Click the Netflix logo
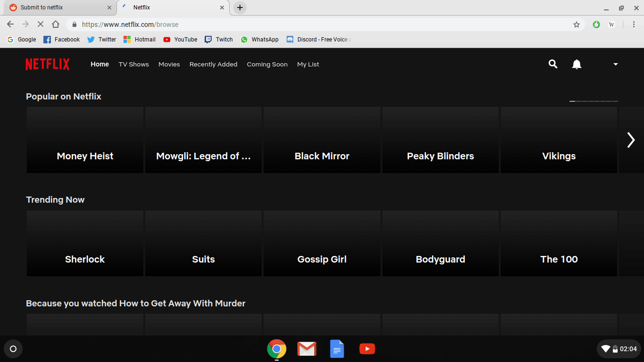This screenshot has height=362, width=644. pyautogui.click(x=48, y=64)
